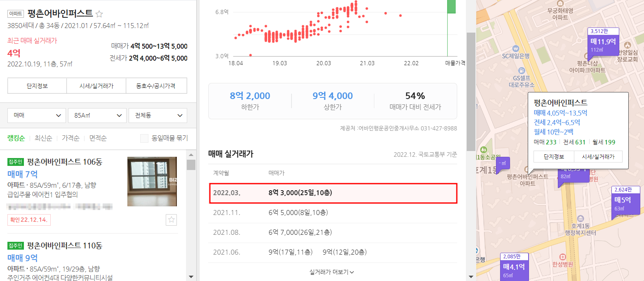Select the 2021.08. 6억 7,000 transaction row
The image size is (644, 281).
(x=333, y=233)
